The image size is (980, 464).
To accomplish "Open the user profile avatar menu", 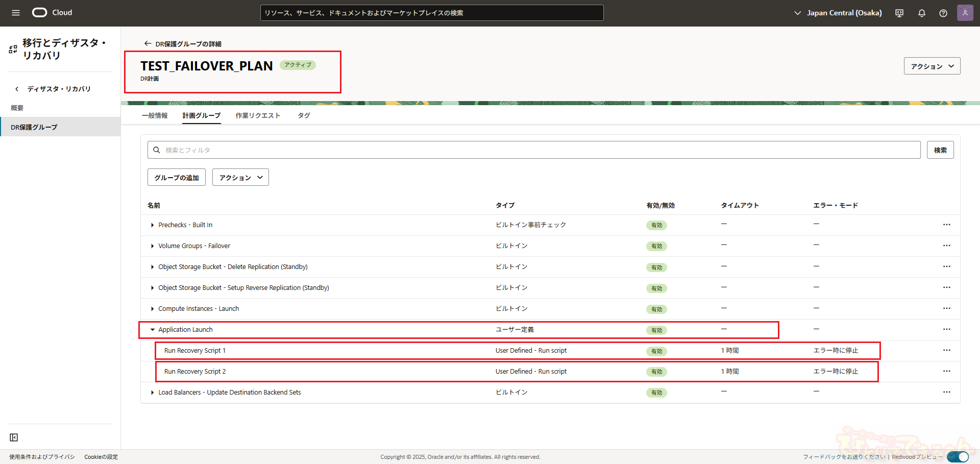I will (x=965, y=13).
